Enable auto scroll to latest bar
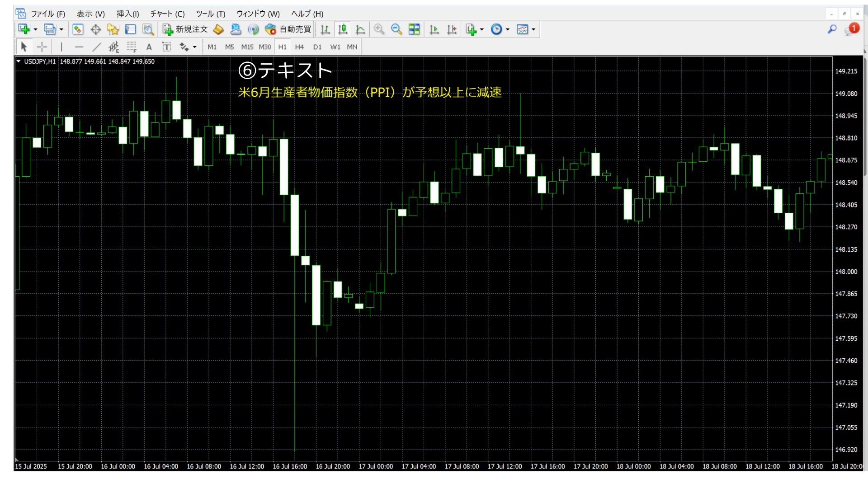The width and height of the screenshot is (868, 488). [434, 29]
